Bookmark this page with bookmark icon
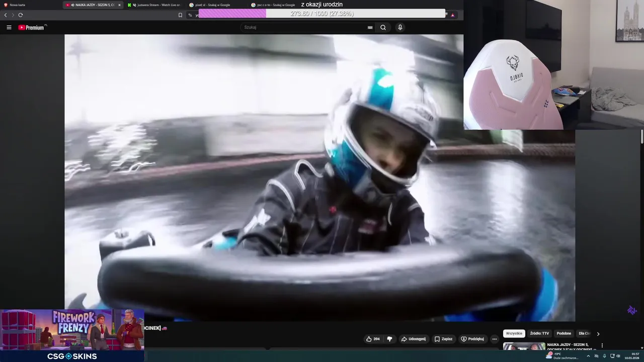Viewport: 644px width, 362px height. tap(180, 15)
